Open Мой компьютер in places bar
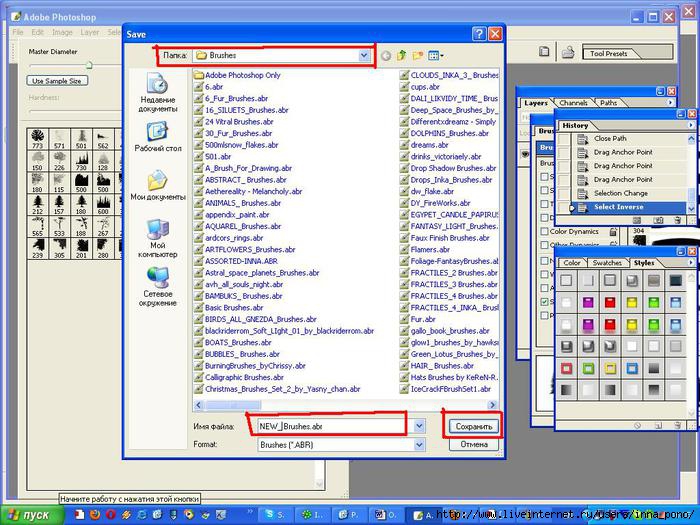This screenshot has width=700, height=525. (x=158, y=238)
